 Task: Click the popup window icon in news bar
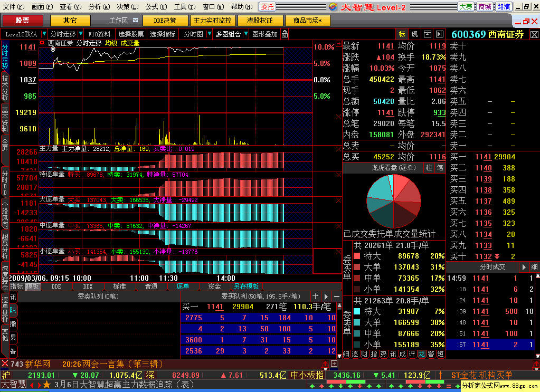(x=334, y=364)
